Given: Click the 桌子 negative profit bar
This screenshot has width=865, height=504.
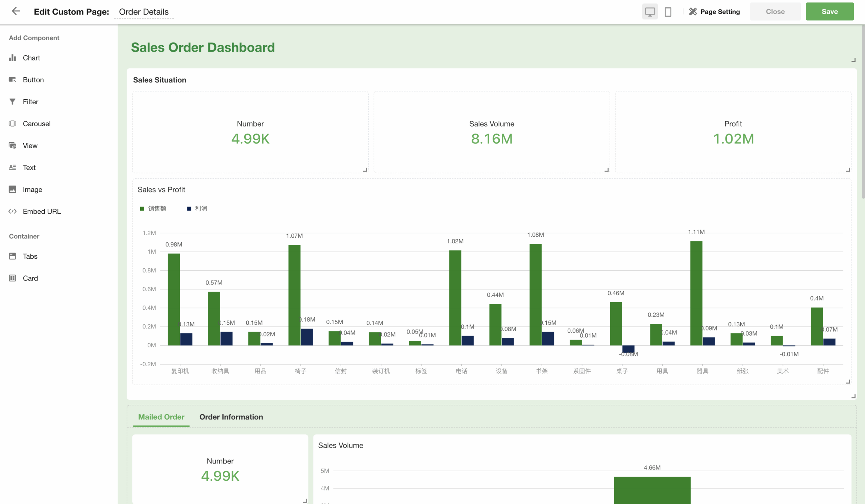Looking at the screenshot, I should pos(628,349).
